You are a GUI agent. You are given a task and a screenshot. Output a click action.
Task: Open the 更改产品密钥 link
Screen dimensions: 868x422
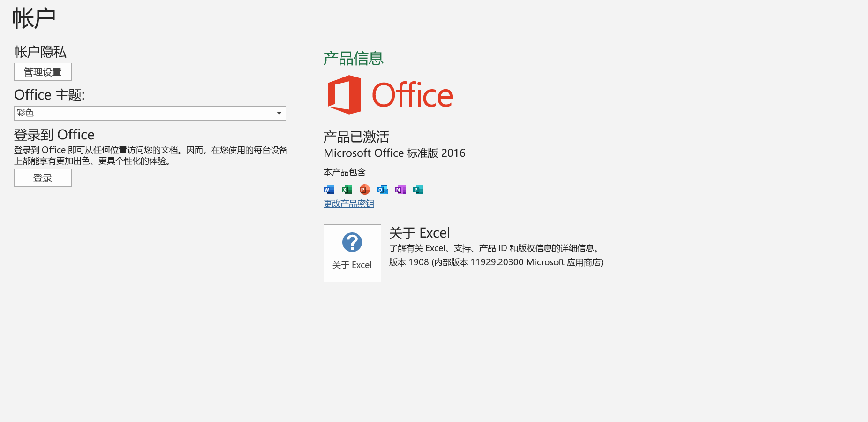point(349,204)
